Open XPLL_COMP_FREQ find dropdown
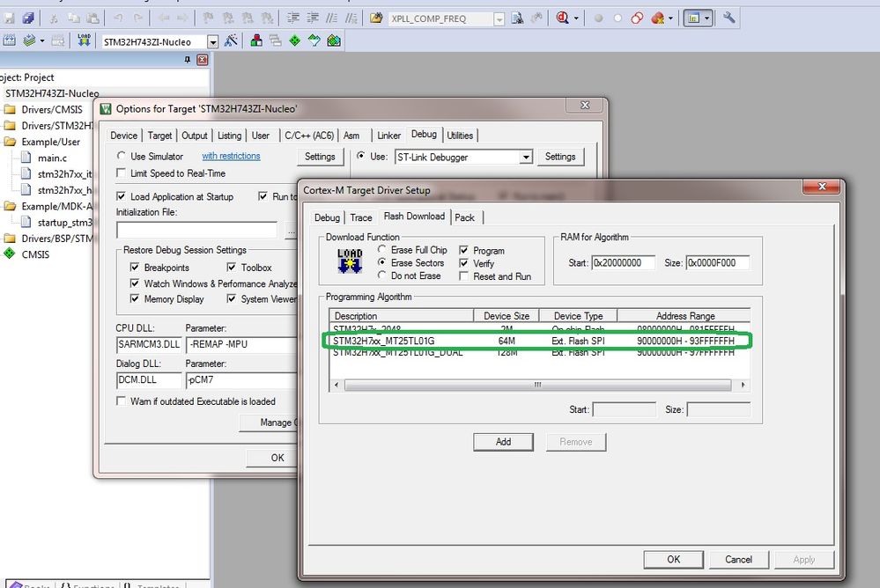 click(x=499, y=19)
